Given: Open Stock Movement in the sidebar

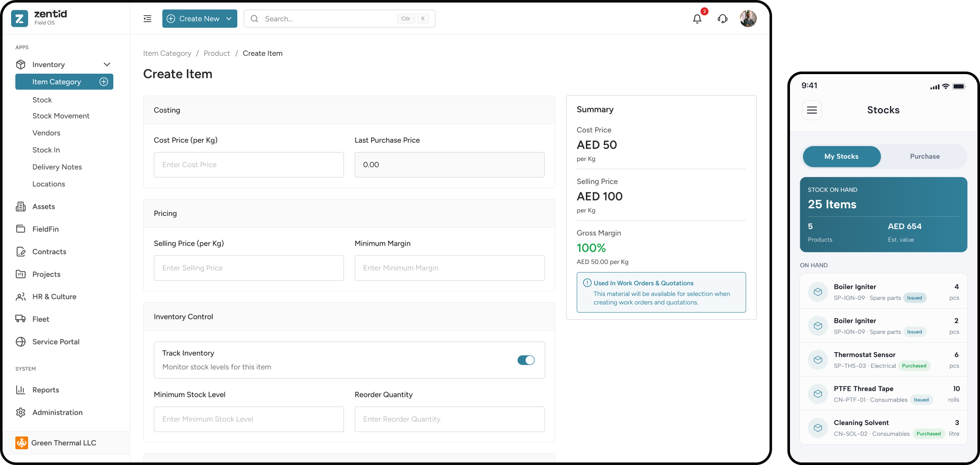Looking at the screenshot, I should click(61, 116).
